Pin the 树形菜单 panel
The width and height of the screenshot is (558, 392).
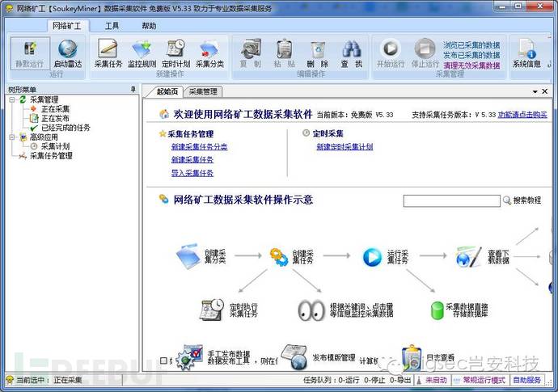coord(133,89)
